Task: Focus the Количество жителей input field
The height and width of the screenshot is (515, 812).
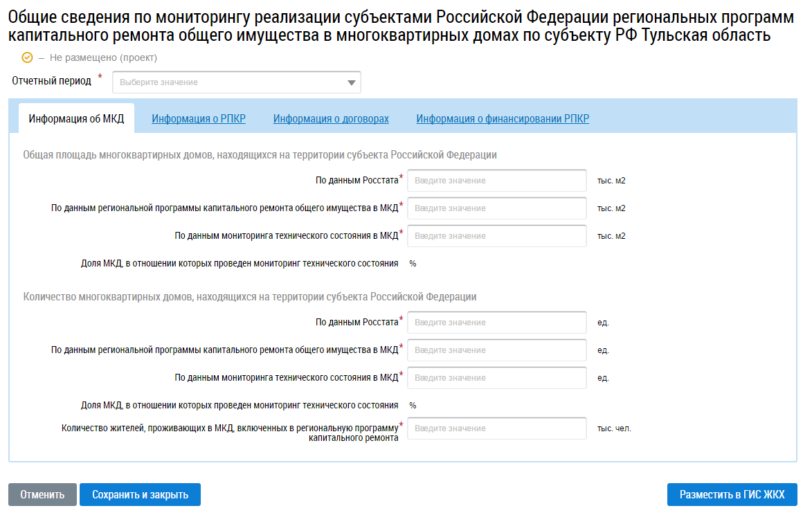Action: 496,428
